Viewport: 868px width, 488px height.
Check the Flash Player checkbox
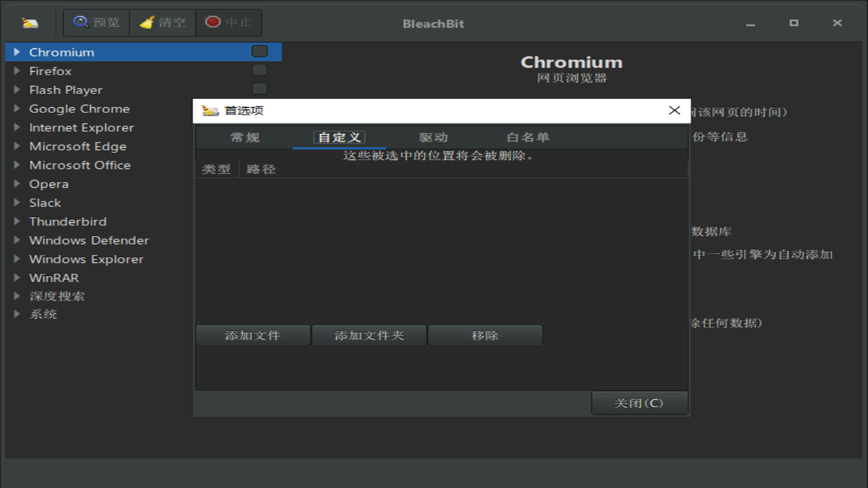(259, 89)
